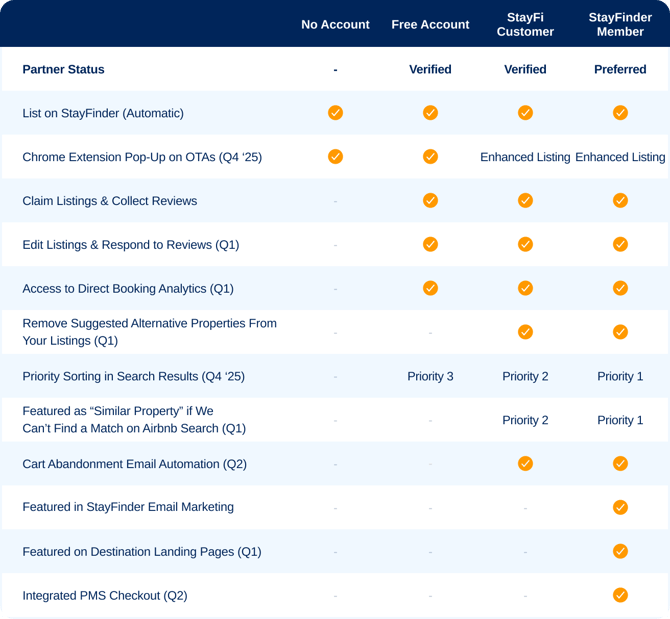Click StayFi Customer checkmark for Remove Suggested Alternatives
This screenshot has width=670, height=619.
[x=525, y=332]
